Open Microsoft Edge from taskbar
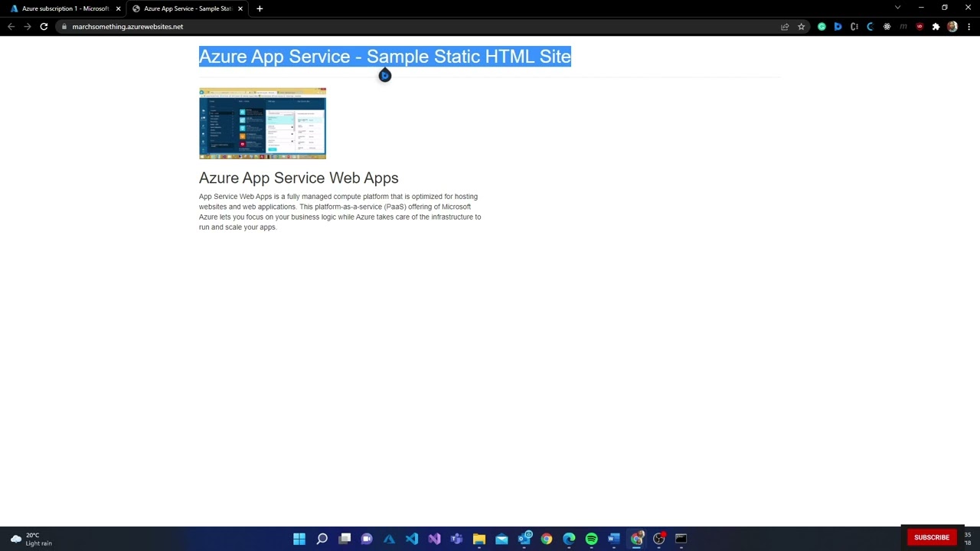Image resolution: width=980 pixels, height=551 pixels. pyautogui.click(x=569, y=539)
